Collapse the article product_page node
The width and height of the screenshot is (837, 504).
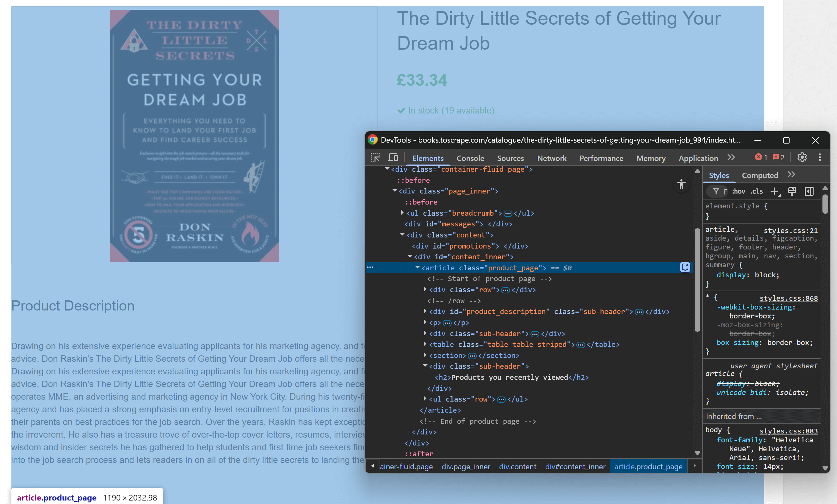pyautogui.click(x=418, y=267)
